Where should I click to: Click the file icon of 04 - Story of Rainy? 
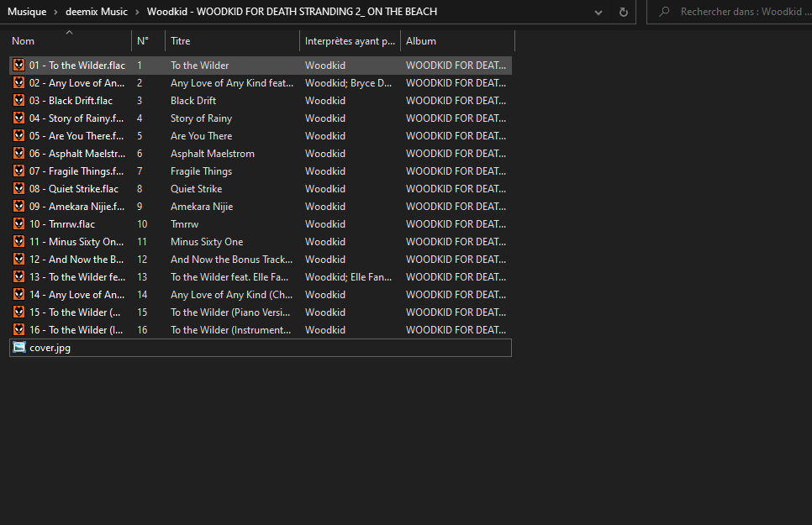coord(19,118)
